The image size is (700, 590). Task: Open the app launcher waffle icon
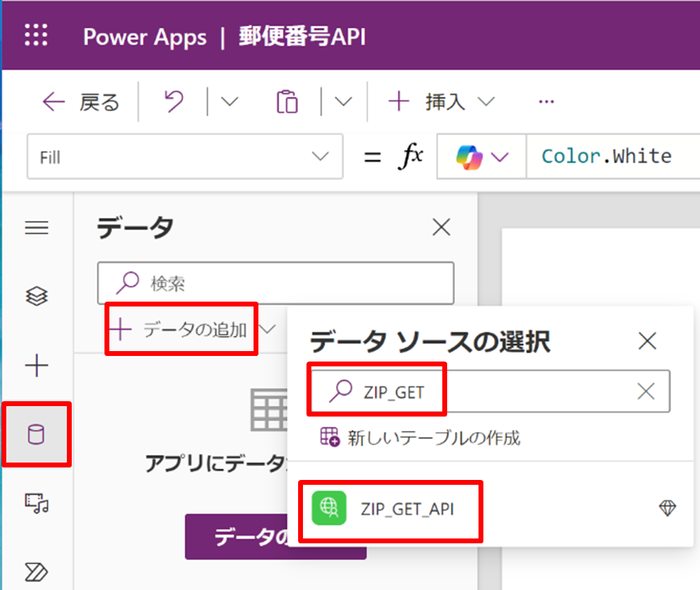coord(36,36)
